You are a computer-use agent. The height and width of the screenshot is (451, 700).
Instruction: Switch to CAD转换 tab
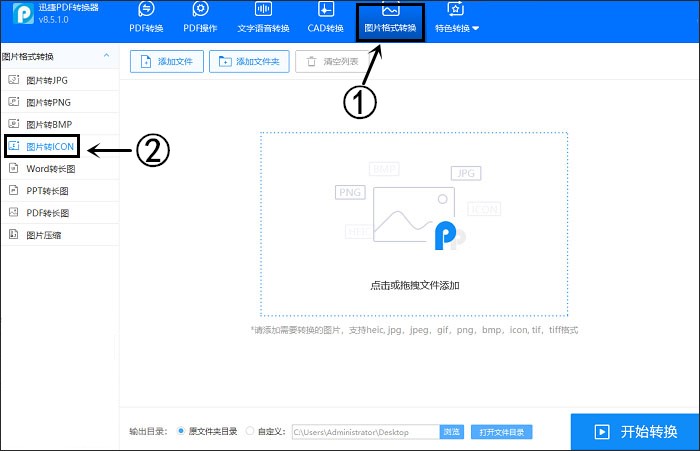[x=325, y=18]
